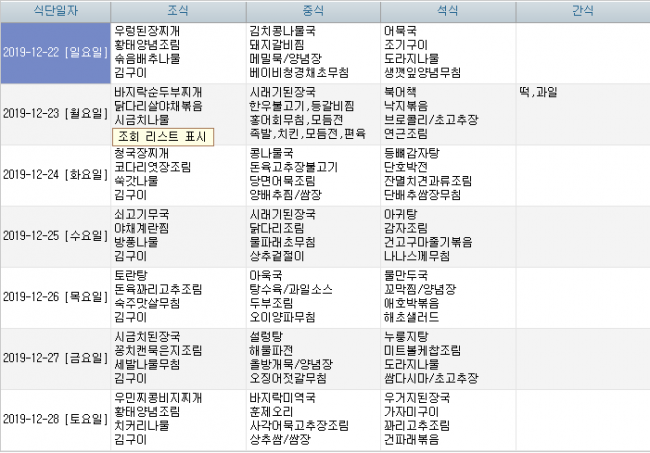Click the 석식 column header
The width and height of the screenshot is (650, 453).
click(x=447, y=10)
